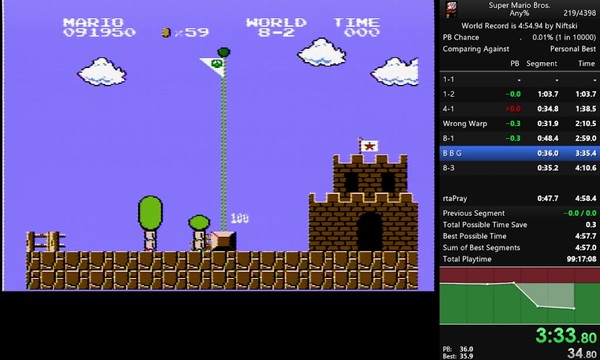Click the Sum of Best Segments row
The image size is (600, 360).
coord(520,248)
